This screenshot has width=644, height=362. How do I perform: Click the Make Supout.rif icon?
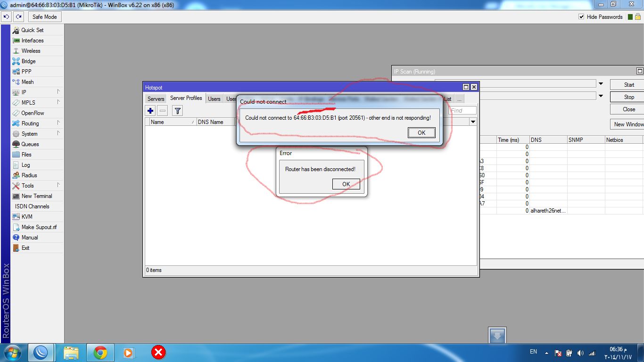click(16, 227)
